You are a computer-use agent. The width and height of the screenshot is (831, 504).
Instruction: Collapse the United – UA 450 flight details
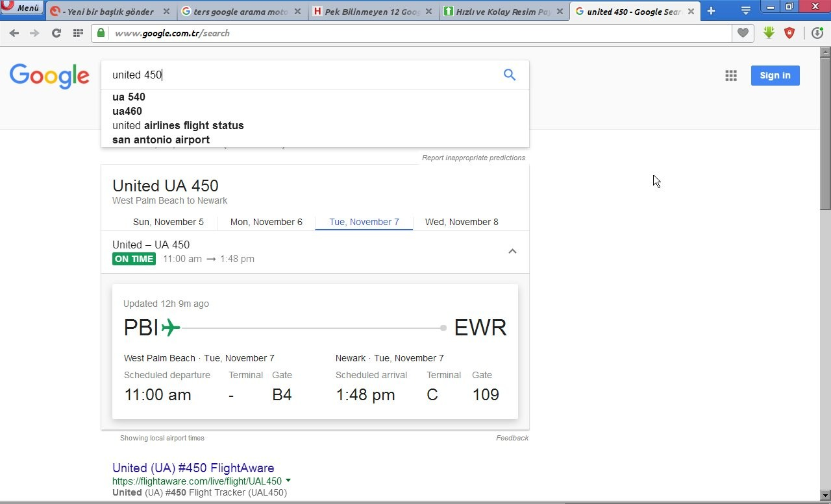coord(512,251)
